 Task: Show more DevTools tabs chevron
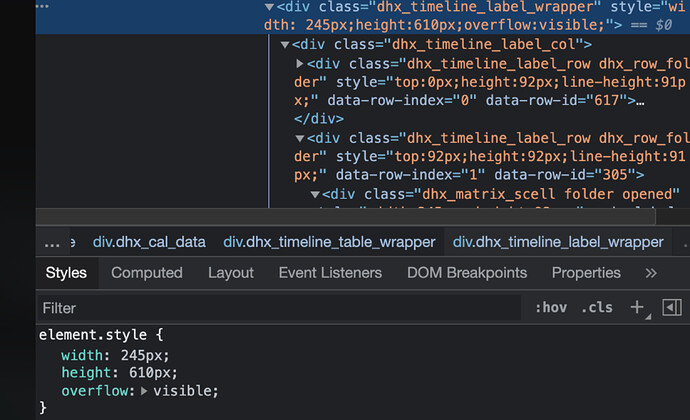tap(651, 273)
